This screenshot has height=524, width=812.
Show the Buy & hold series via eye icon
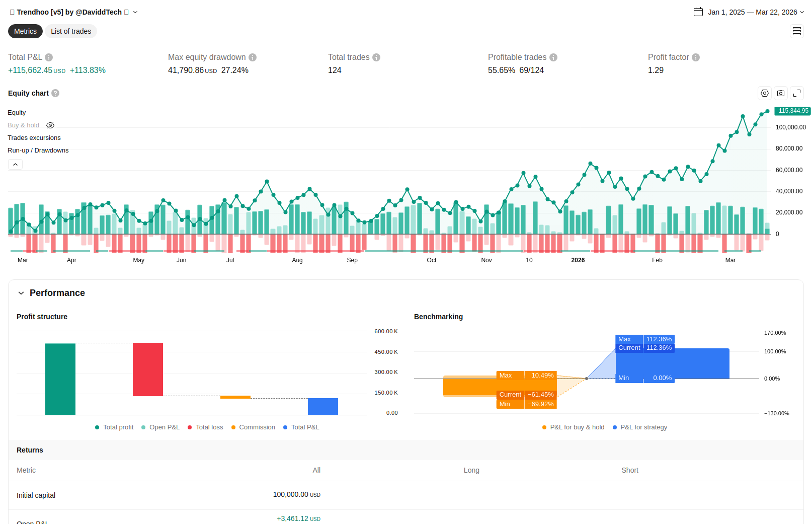point(50,125)
